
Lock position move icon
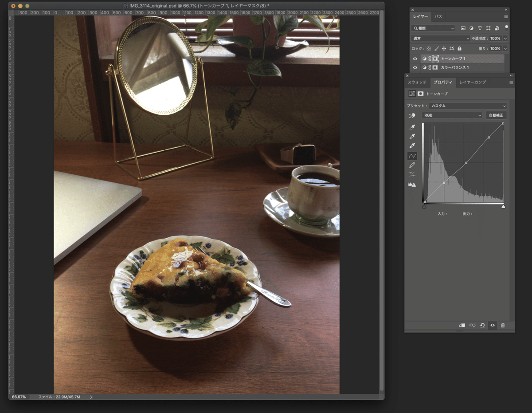tap(444, 48)
